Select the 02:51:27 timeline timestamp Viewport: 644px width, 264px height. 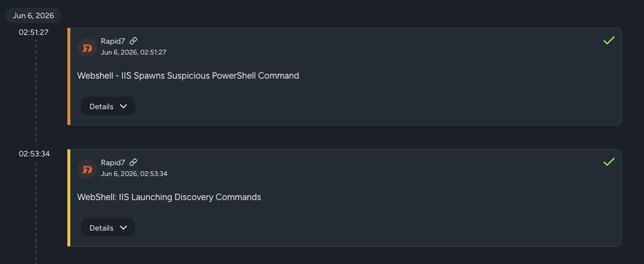[34, 32]
